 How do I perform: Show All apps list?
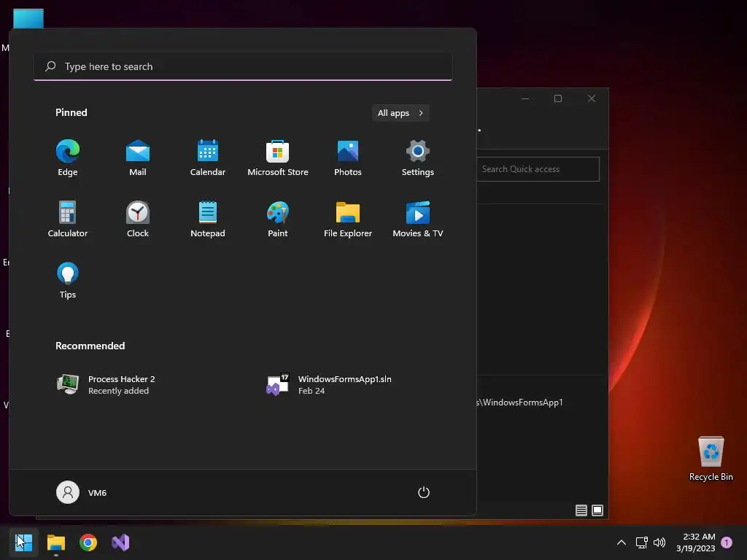point(400,113)
